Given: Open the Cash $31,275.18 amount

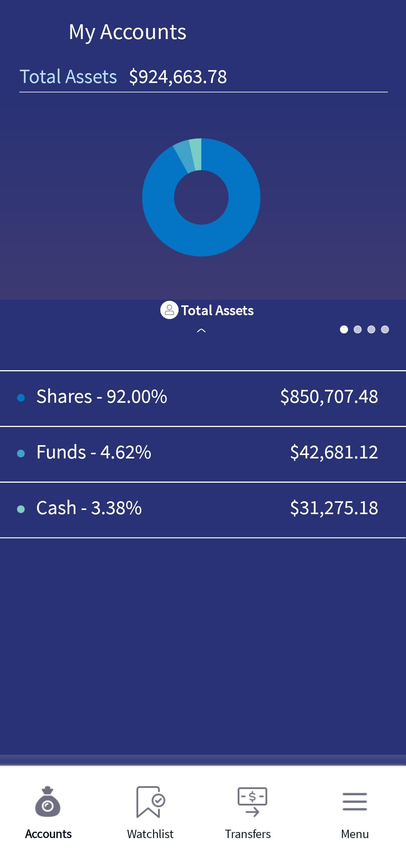Looking at the screenshot, I should click(334, 508).
